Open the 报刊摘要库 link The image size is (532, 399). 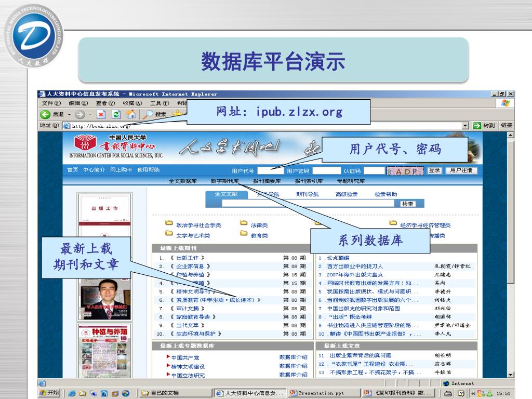[267, 181]
